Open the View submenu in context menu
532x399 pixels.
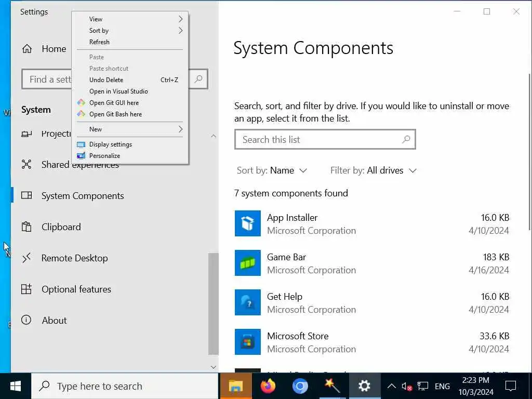pyautogui.click(x=130, y=19)
